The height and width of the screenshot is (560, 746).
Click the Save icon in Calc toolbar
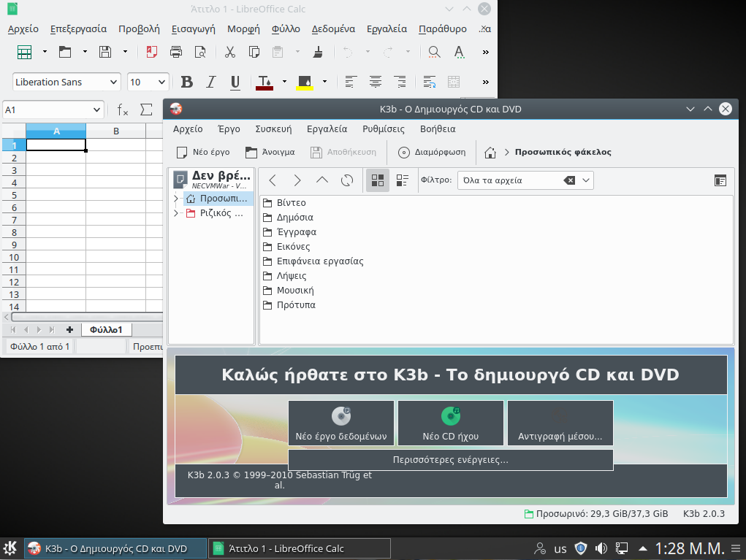click(x=105, y=52)
